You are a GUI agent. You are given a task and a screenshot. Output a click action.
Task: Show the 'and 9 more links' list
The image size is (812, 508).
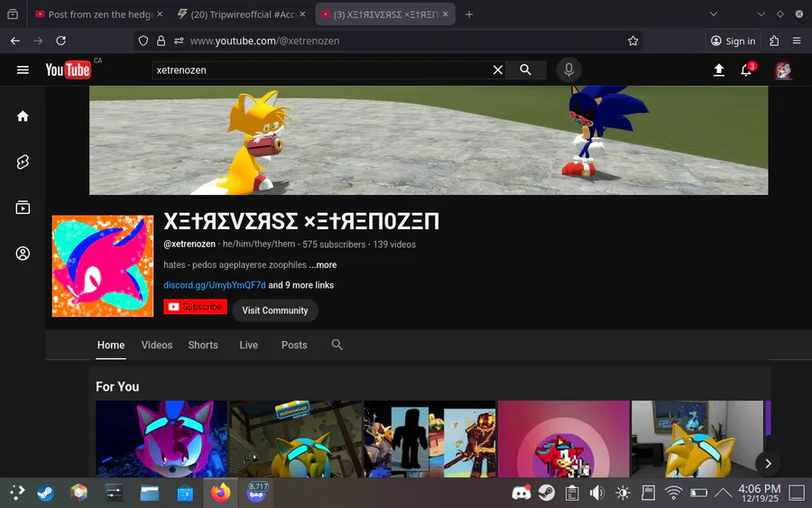[300, 285]
